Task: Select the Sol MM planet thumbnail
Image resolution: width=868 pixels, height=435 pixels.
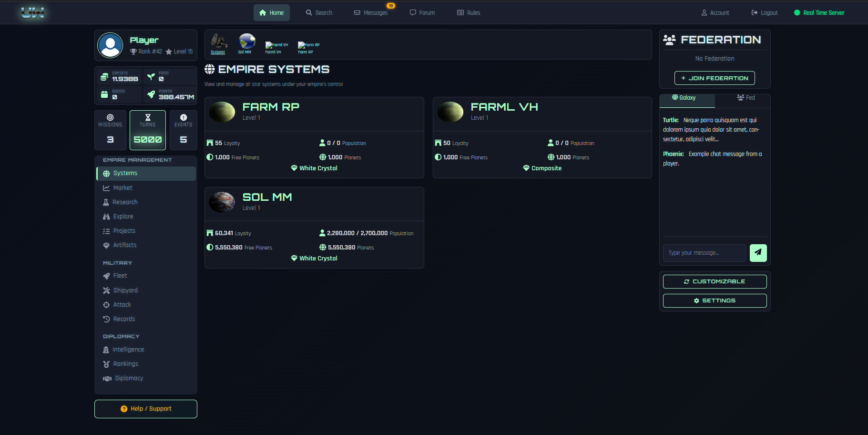Action: point(246,42)
